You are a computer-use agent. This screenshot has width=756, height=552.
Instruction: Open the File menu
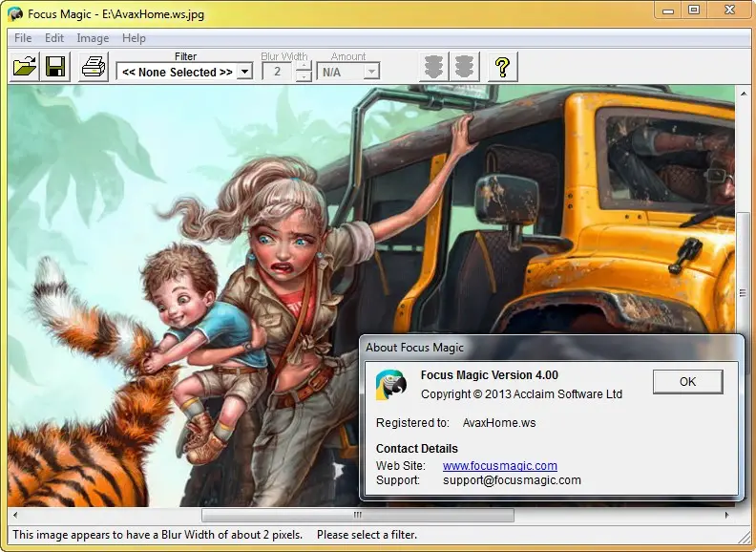pyautogui.click(x=23, y=38)
